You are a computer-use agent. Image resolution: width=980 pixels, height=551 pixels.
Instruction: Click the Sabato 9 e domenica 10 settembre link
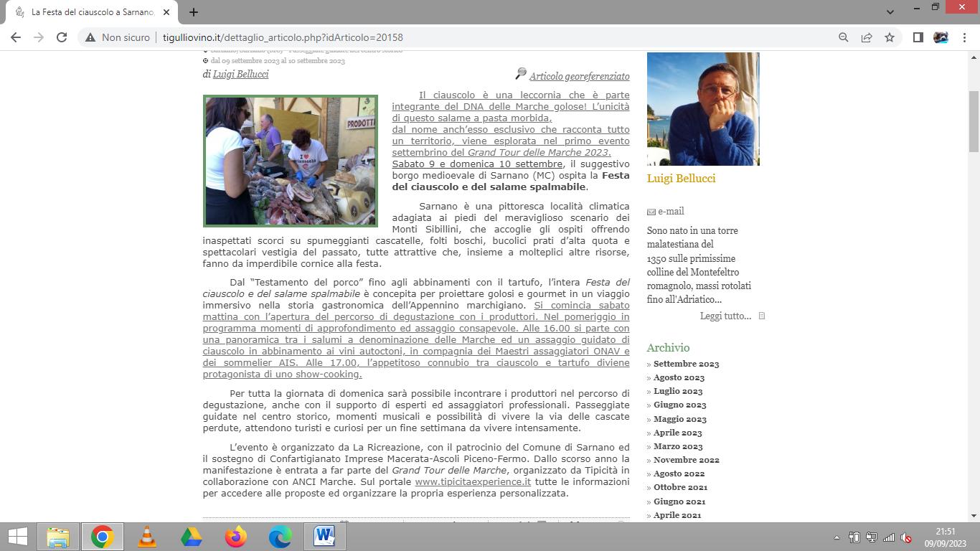pyautogui.click(x=477, y=164)
